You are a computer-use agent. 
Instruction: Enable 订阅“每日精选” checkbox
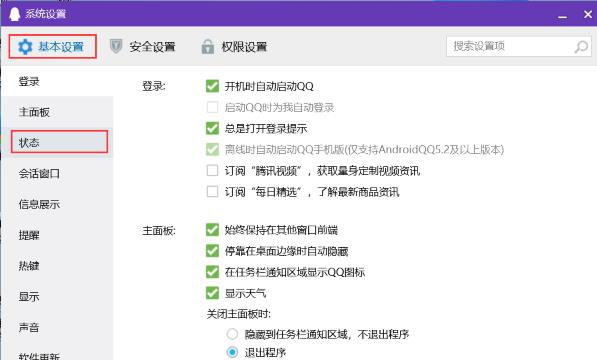tap(212, 191)
